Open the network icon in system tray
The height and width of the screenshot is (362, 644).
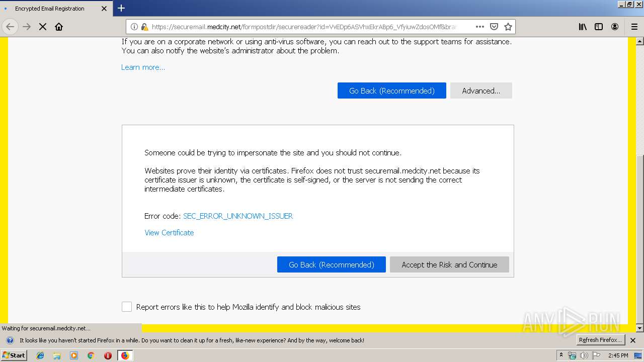click(x=572, y=355)
